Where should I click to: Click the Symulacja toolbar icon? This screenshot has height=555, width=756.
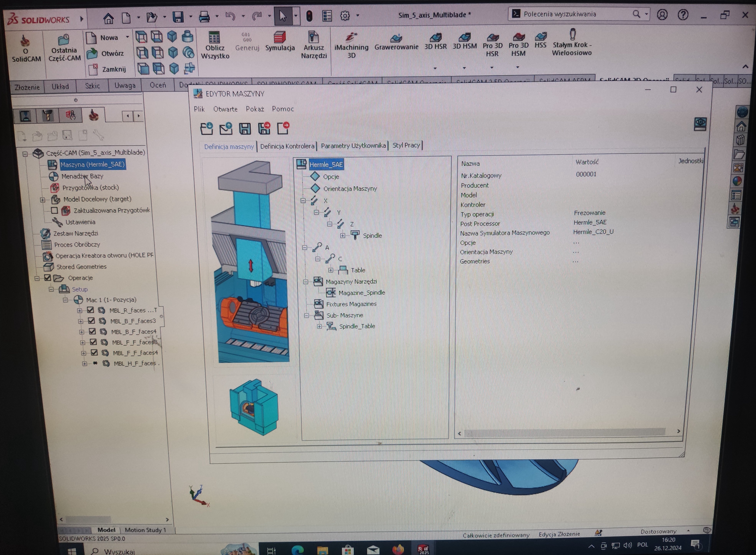click(279, 38)
